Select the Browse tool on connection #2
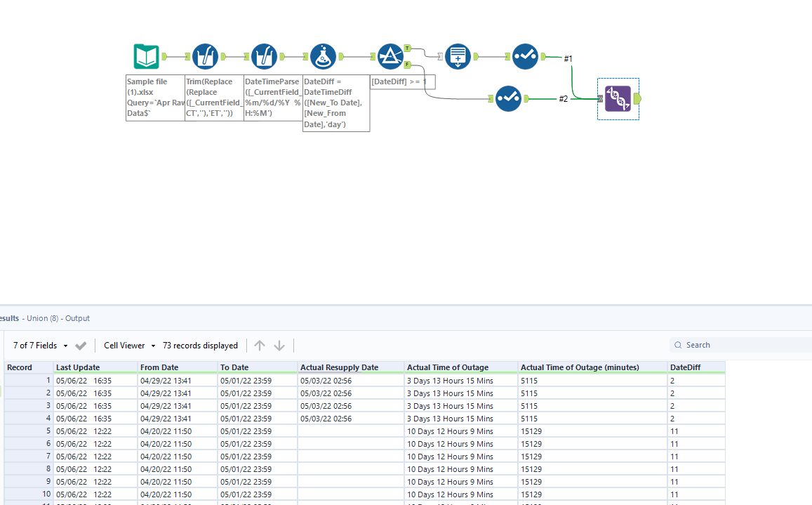Image resolution: width=812 pixels, height=505 pixels. [x=509, y=99]
